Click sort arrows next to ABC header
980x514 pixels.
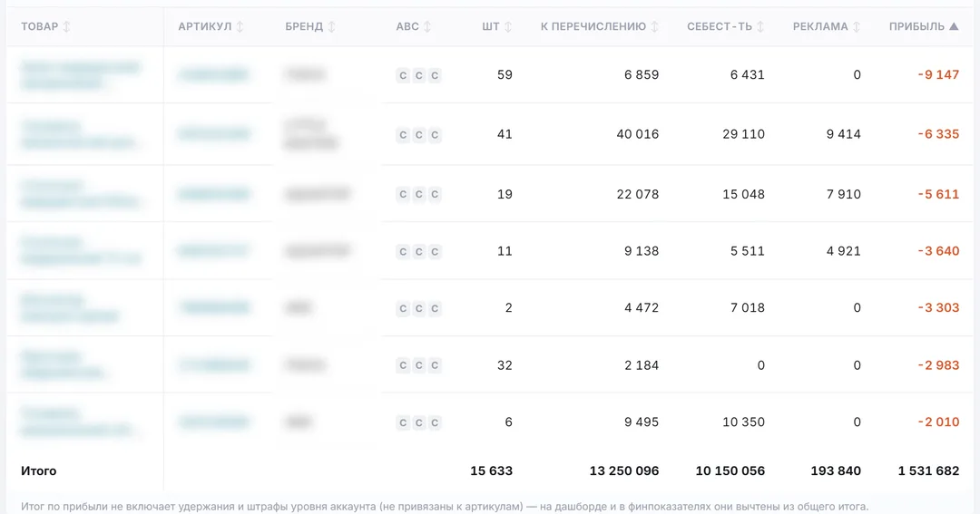coord(426,27)
